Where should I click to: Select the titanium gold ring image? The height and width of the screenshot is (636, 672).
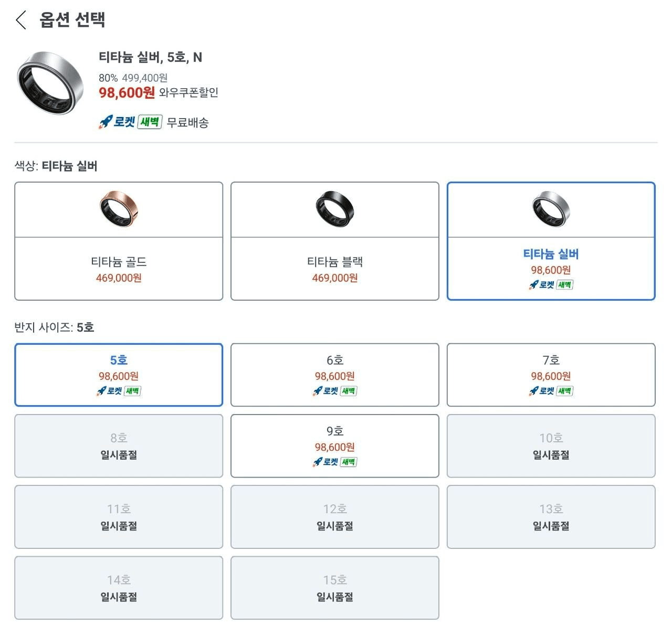119,209
